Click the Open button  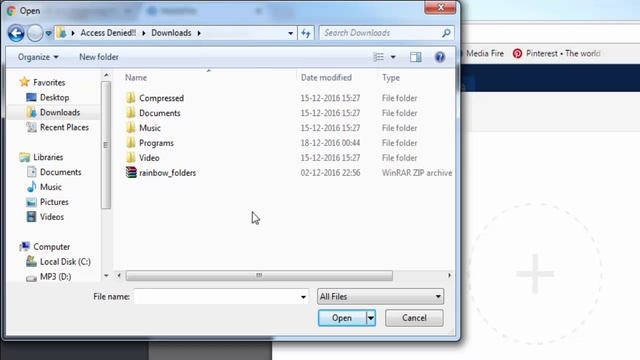coord(342,318)
